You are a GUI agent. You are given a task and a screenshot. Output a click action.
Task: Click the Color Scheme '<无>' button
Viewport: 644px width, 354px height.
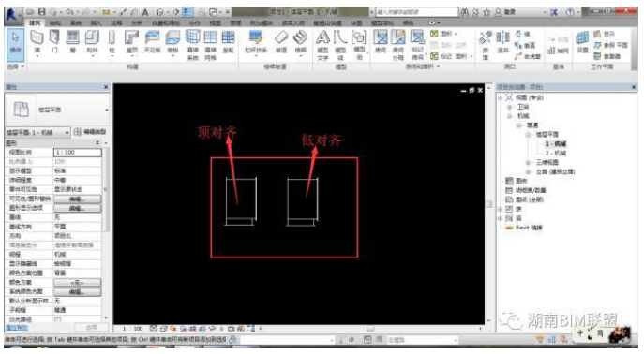[77, 283]
